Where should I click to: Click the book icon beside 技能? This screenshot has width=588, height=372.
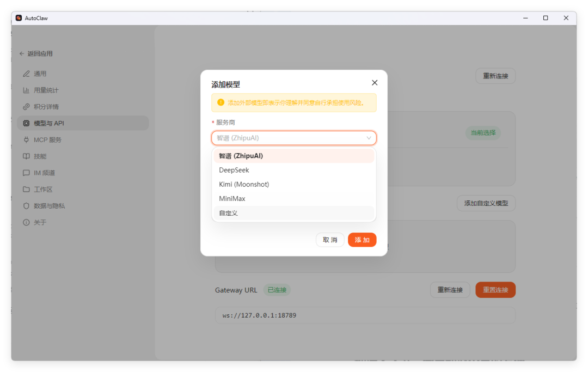point(26,156)
